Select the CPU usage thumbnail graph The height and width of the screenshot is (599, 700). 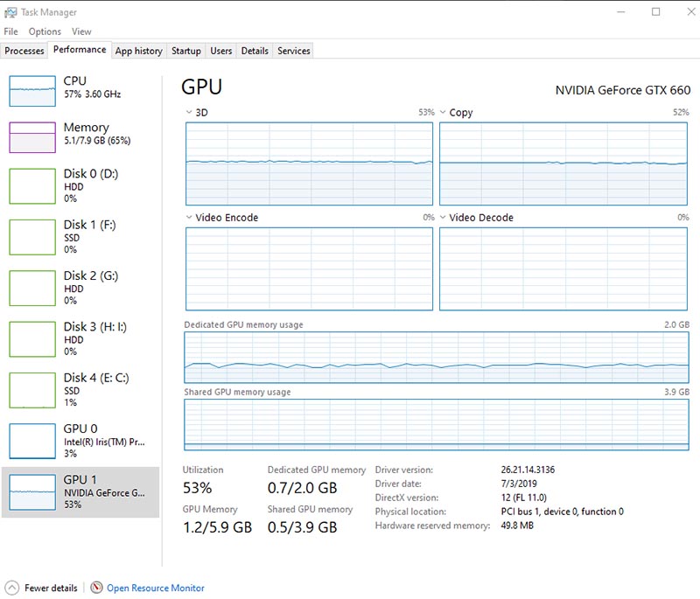32,91
